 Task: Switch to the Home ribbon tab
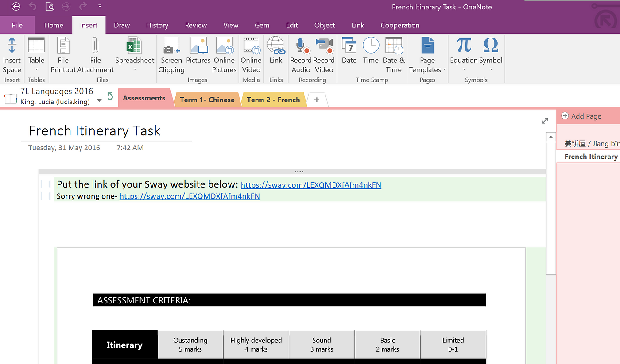coord(54,25)
